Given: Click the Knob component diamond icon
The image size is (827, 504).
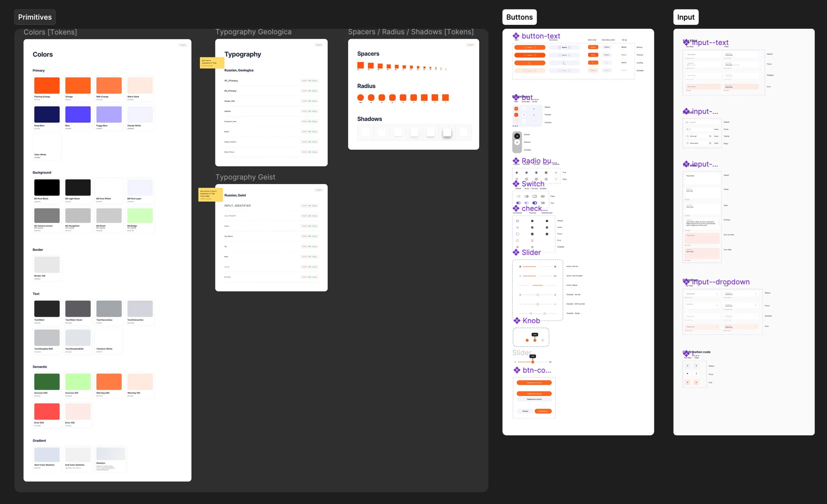Looking at the screenshot, I should (517, 321).
